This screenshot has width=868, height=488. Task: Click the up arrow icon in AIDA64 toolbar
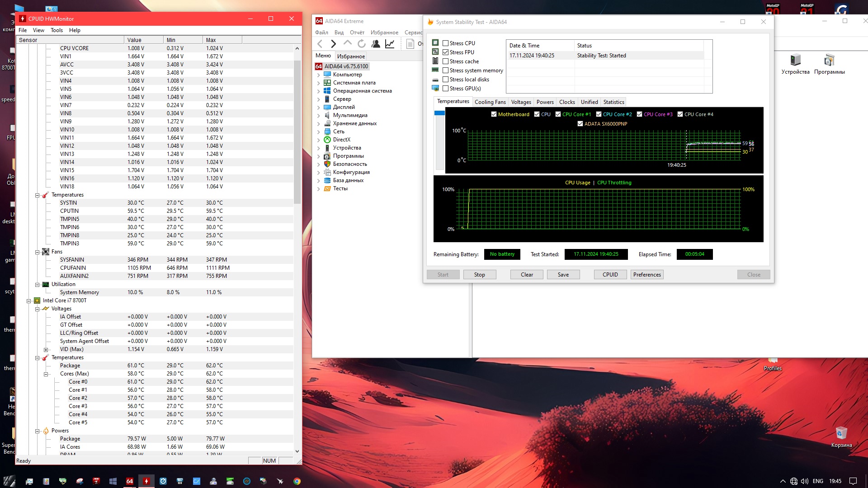pyautogui.click(x=348, y=43)
